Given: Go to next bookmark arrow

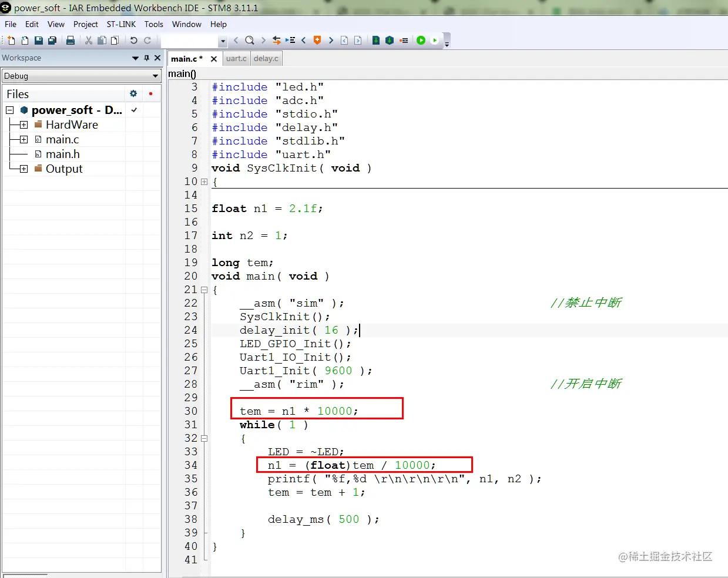Looking at the screenshot, I should point(331,41).
